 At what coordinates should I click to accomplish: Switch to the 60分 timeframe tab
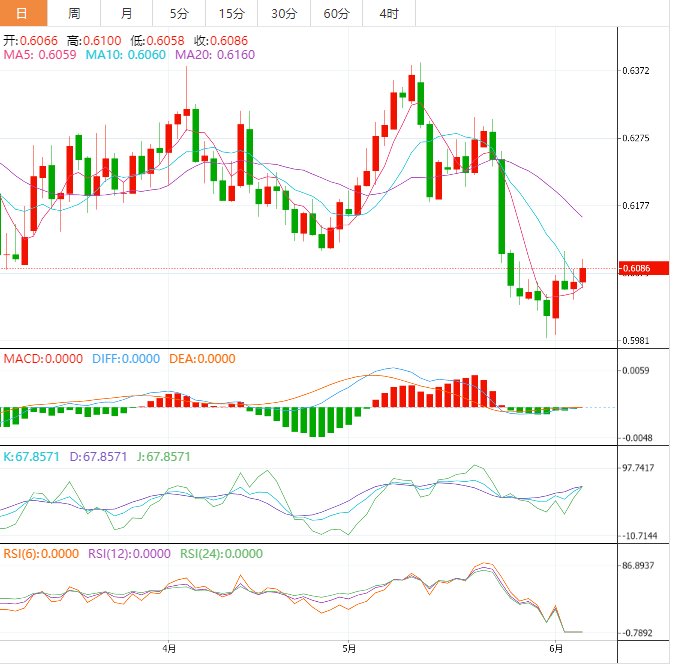336,13
